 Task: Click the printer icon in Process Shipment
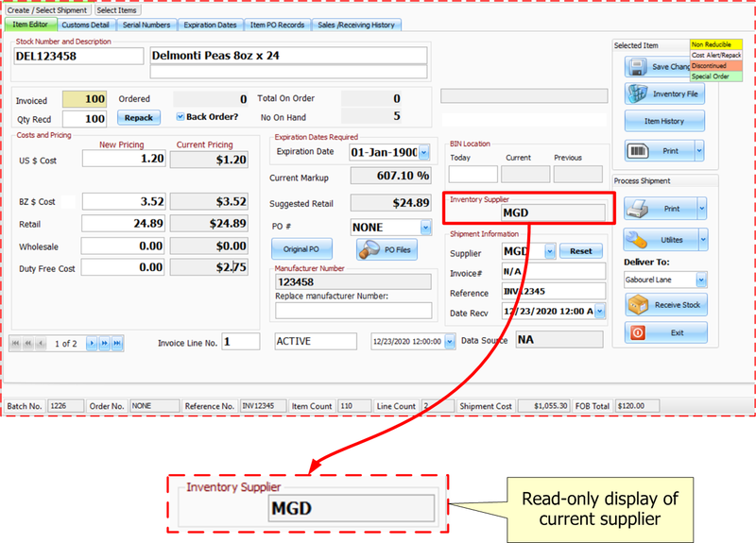point(637,209)
